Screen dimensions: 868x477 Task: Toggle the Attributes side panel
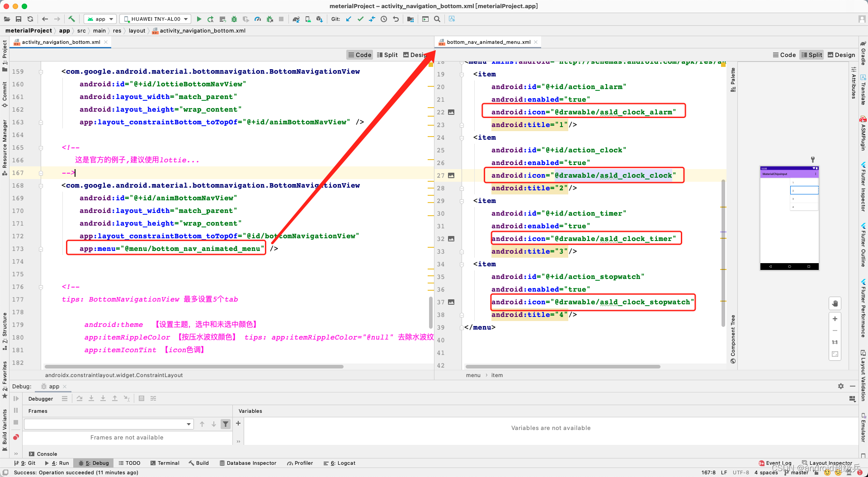click(x=854, y=83)
